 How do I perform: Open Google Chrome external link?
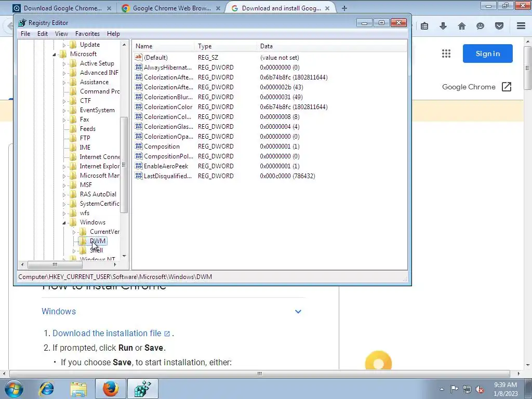click(476, 87)
